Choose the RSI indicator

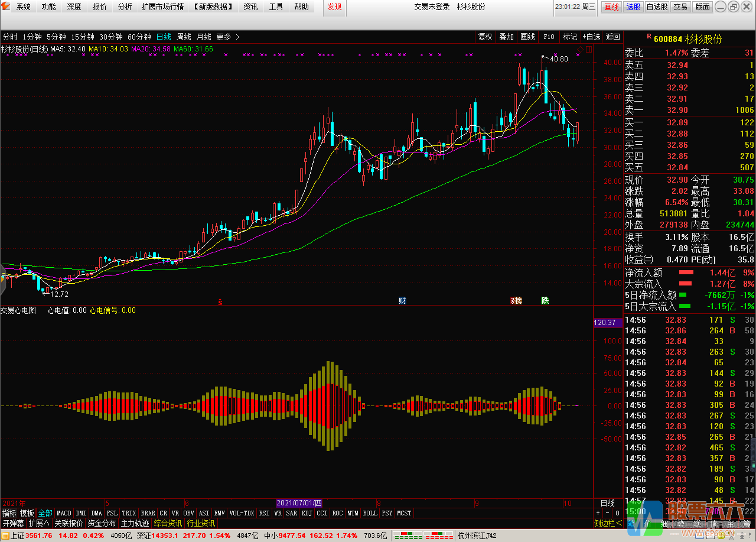[x=264, y=513]
